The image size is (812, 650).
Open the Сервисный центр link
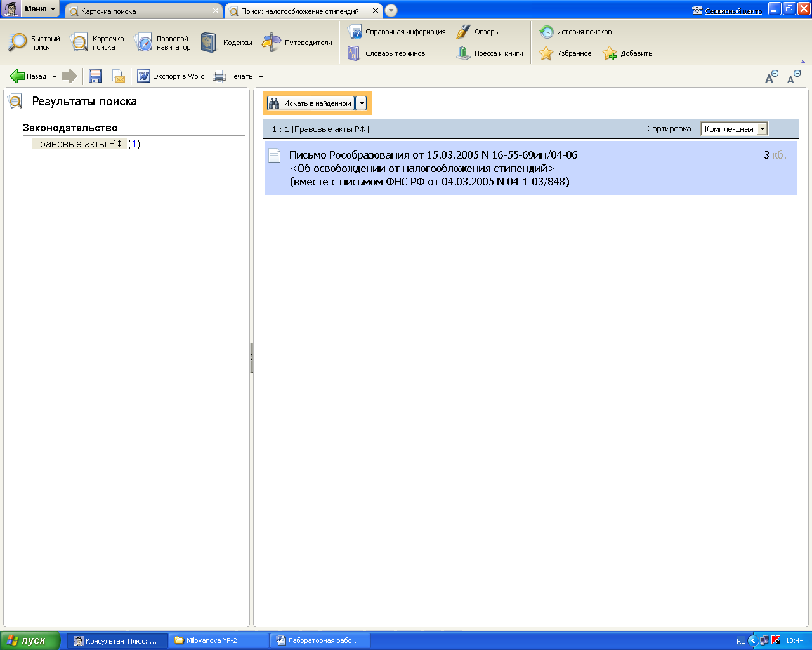click(x=727, y=11)
